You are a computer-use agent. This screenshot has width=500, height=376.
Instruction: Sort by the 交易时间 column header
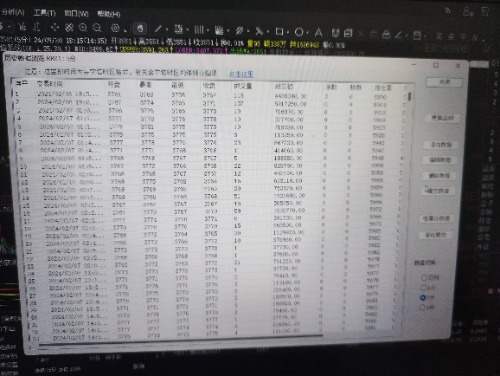pyautogui.click(x=49, y=83)
